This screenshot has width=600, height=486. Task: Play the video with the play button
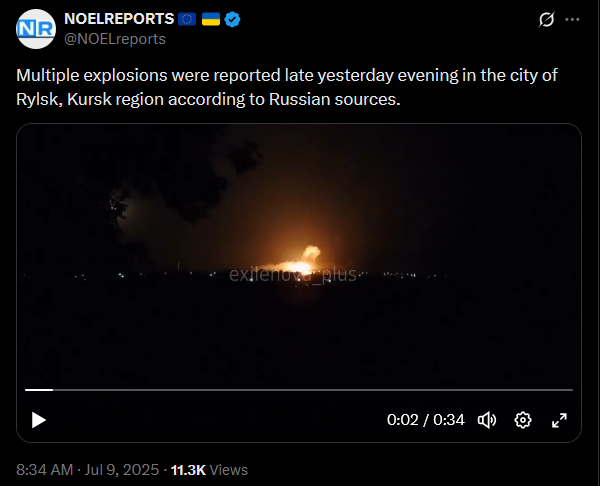pos(39,420)
